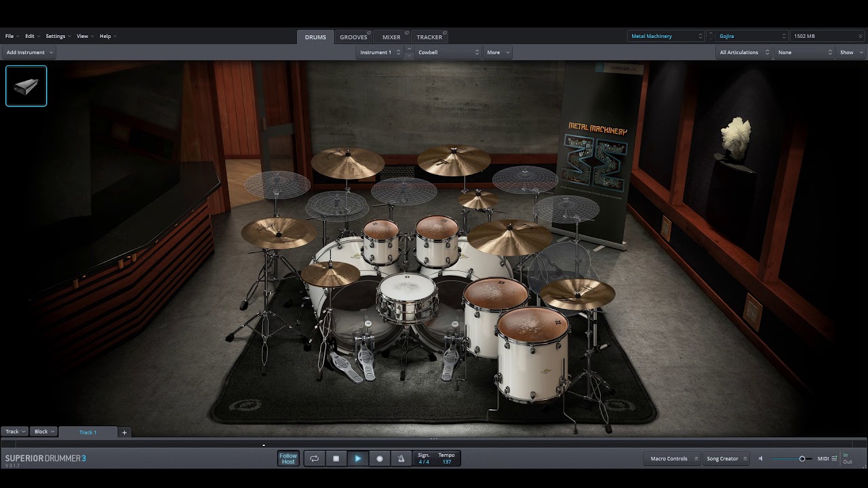Screen dimensions: 868x488
Task: Detach the Grooves tab with its pop-out icon
Action: (370, 34)
